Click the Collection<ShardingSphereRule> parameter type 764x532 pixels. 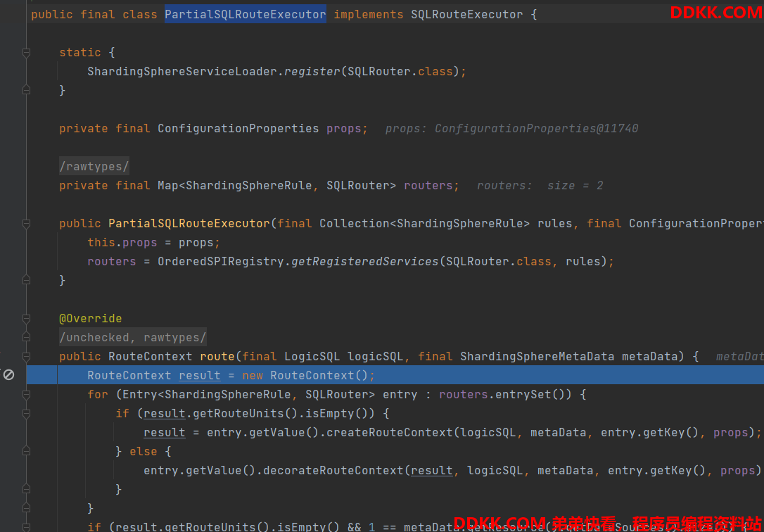pos(424,224)
